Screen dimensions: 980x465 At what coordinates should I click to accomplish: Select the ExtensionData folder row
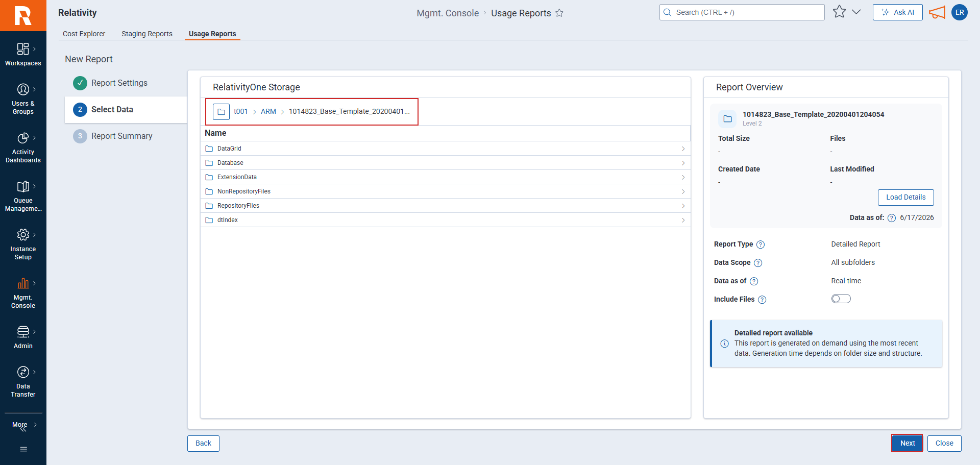445,177
